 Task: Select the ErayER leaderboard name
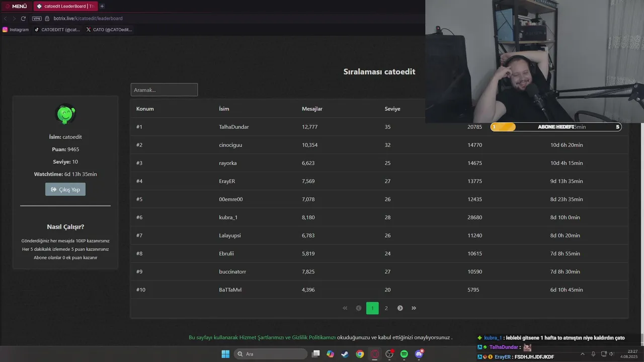pyautogui.click(x=227, y=181)
